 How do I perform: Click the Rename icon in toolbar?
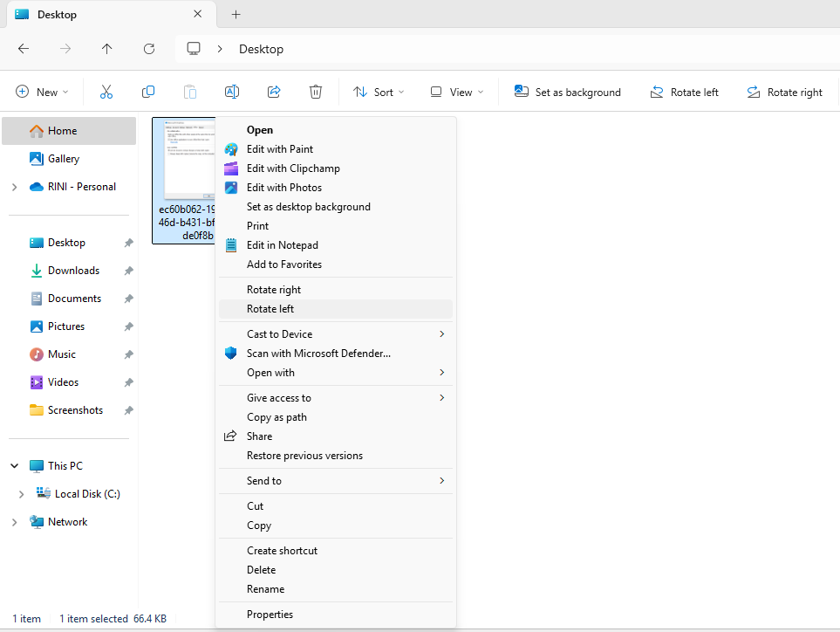(232, 92)
